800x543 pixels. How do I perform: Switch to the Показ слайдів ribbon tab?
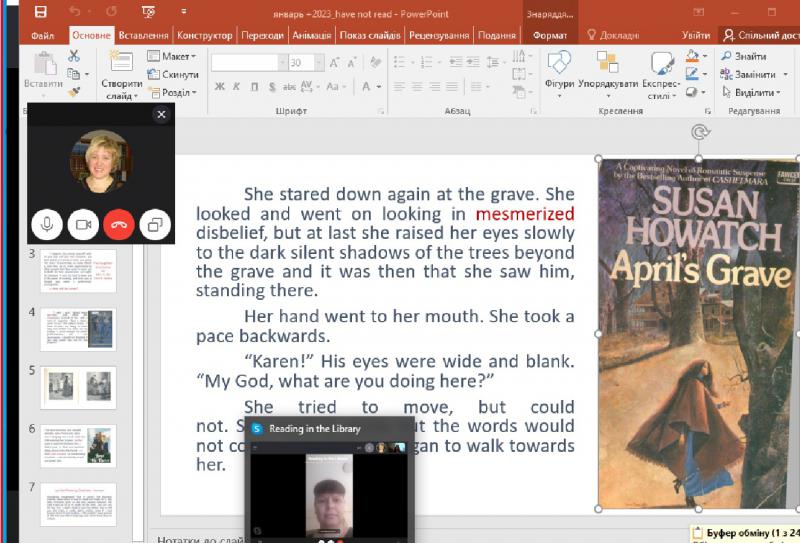tap(370, 35)
